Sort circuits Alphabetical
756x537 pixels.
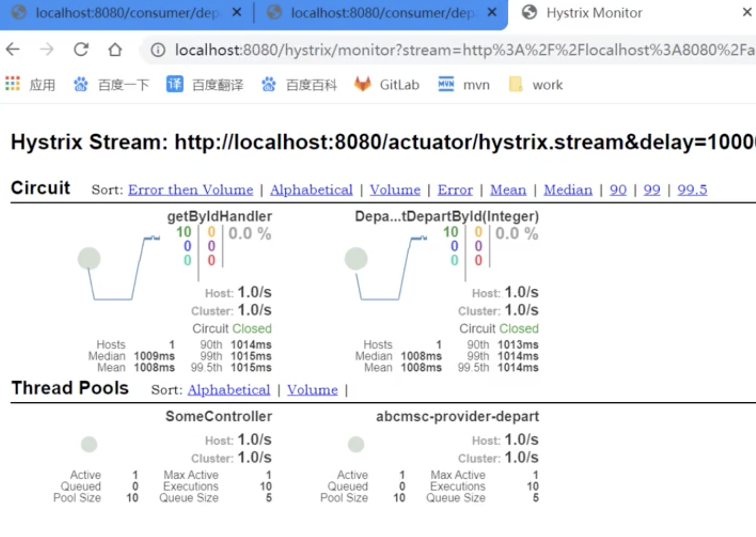click(x=311, y=190)
